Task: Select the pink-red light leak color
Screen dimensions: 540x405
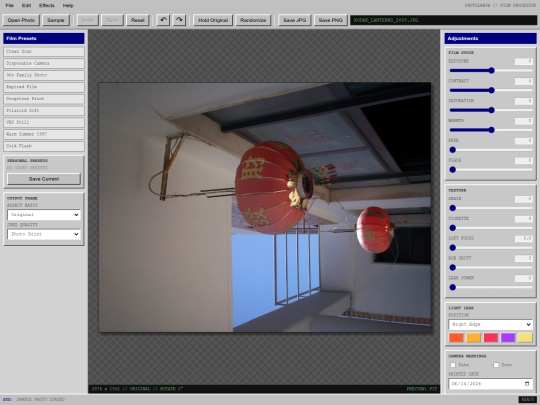Action: click(490, 338)
